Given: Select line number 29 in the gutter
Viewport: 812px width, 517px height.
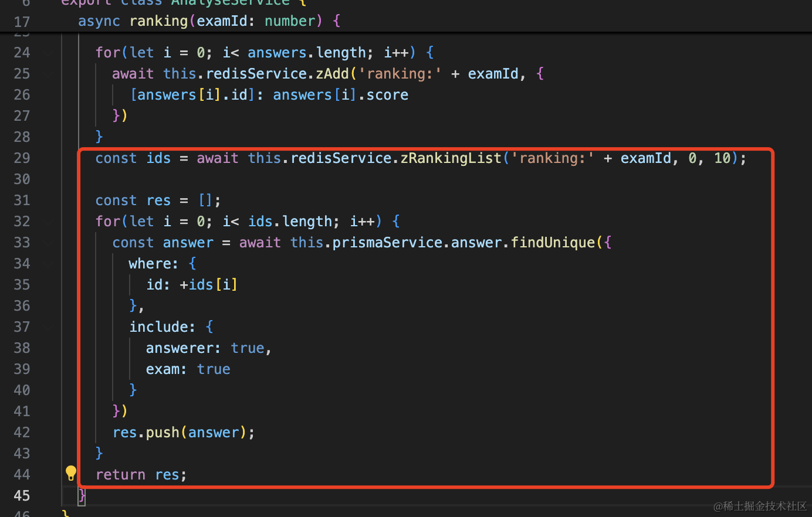Looking at the screenshot, I should (x=22, y=158).
